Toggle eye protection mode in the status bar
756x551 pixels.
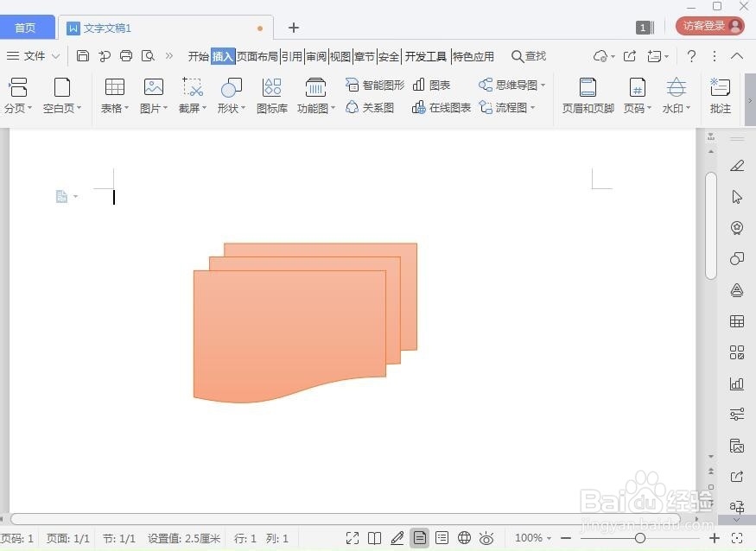tap(486, 538)
